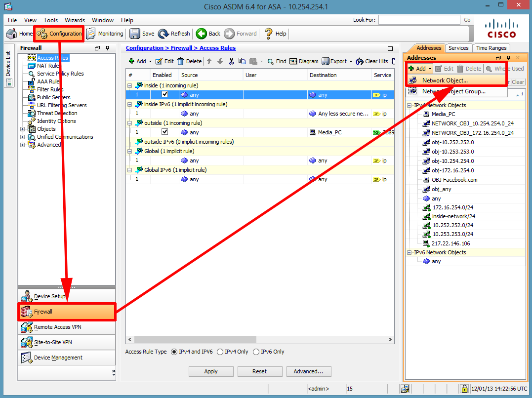The height and width of the screenshot is (398, 532).
Task: Open rule Diagram view
Action: pos(304,61)
